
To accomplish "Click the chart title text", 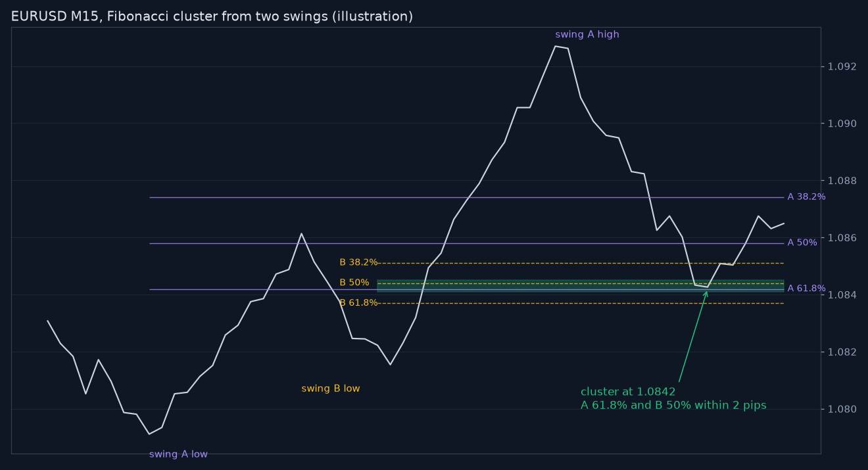I will click(x=212, y=16).
